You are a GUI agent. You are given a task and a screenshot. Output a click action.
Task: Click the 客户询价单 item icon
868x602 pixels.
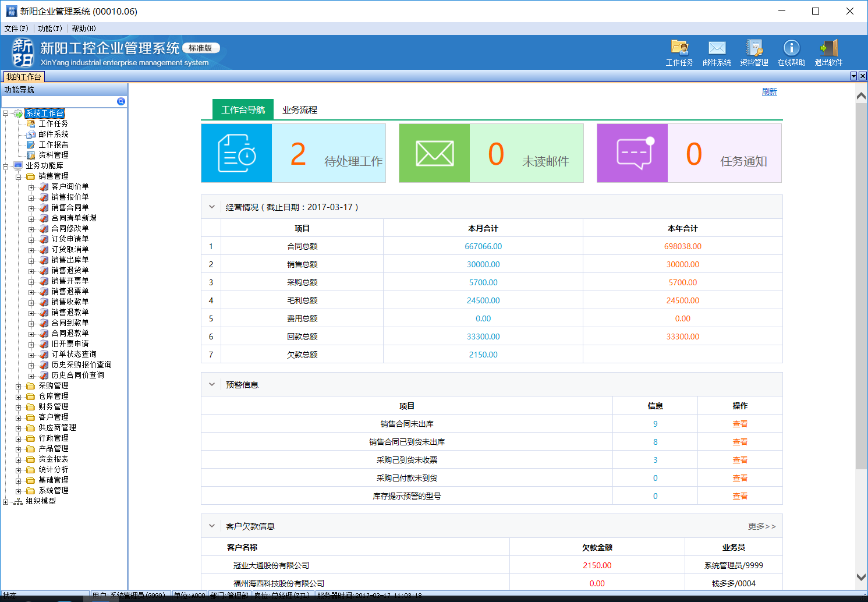44,186
